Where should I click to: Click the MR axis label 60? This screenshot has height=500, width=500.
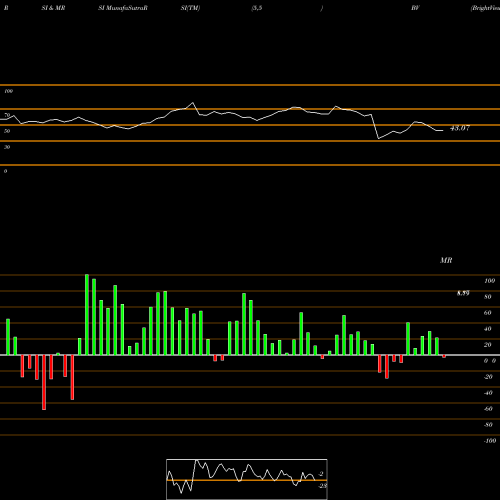(488, 313)
